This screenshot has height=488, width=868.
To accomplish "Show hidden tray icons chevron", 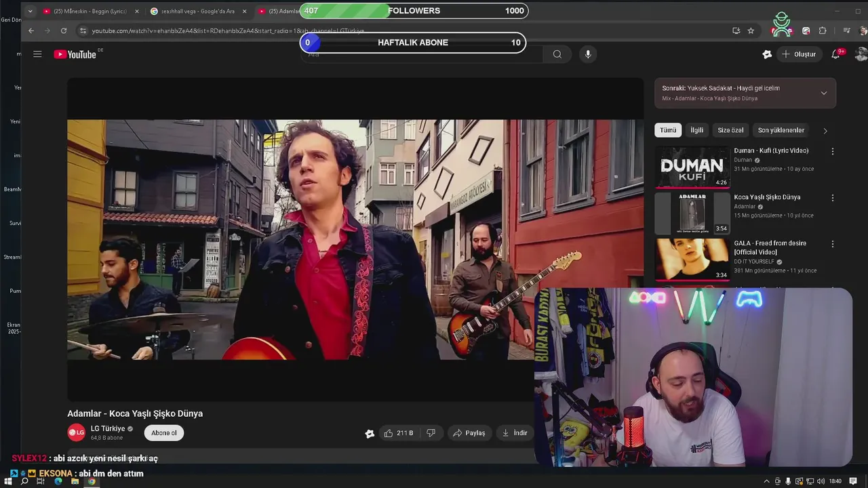I will click(766, 481).
